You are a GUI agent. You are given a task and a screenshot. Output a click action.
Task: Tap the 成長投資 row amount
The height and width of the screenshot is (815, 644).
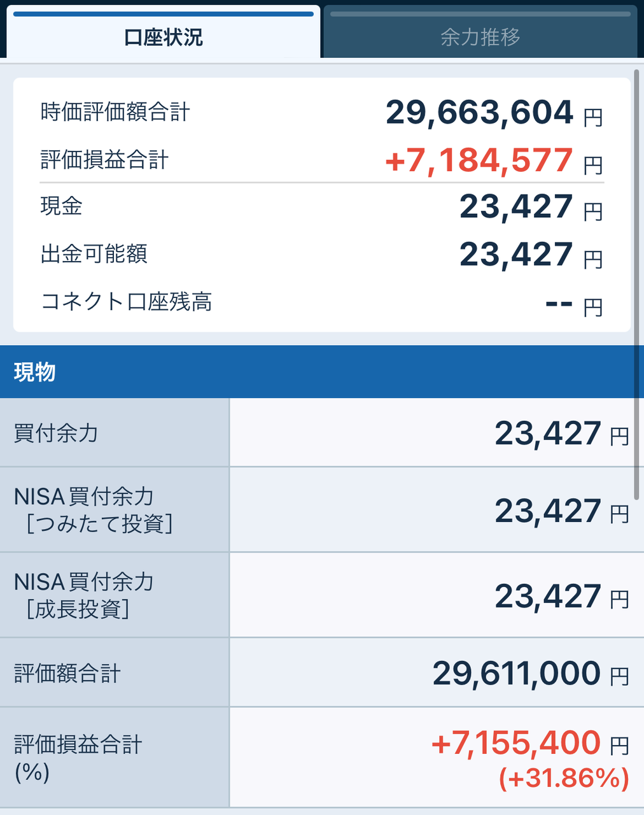561,597
